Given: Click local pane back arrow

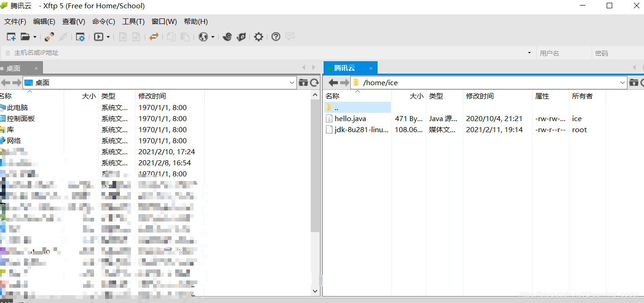Looking at the screenshot, I should point(6,82).
